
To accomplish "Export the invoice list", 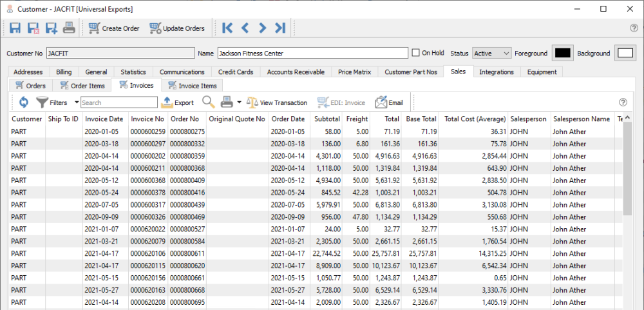I will 177,102.
